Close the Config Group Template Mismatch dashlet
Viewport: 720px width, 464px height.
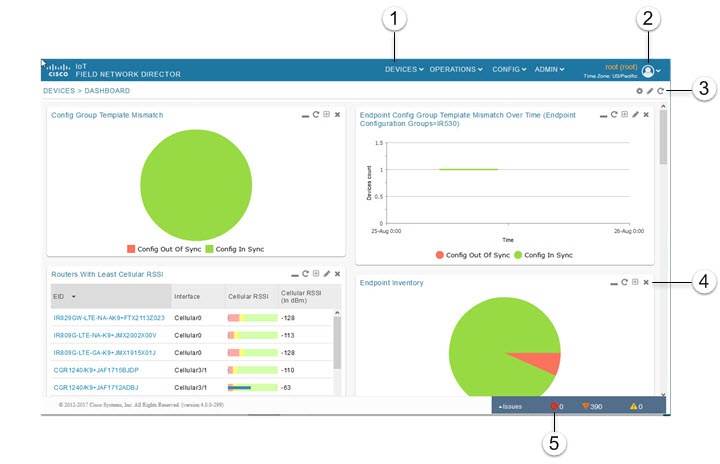pos(338,115)
